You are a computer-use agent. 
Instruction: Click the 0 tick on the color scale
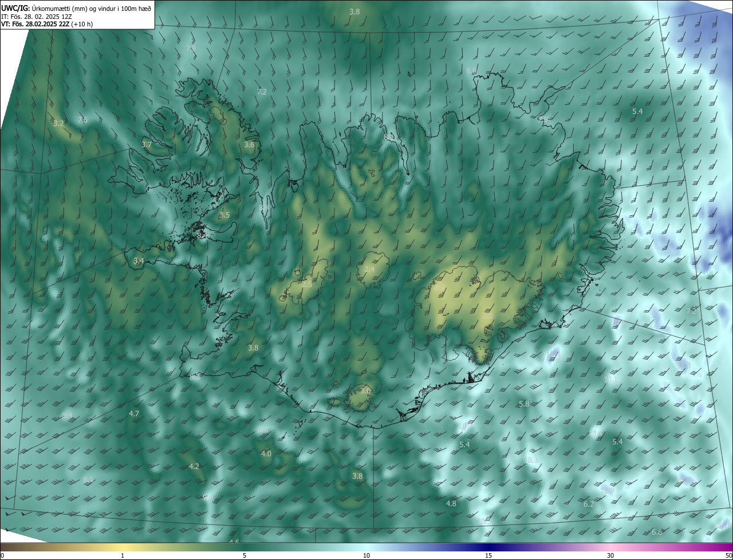[x=2, y=555]
